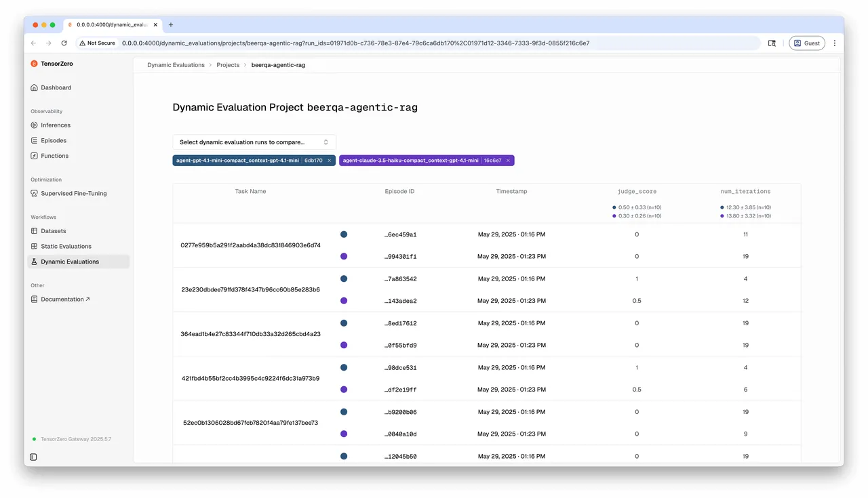The height and width of the screenshot is (498, 868).
Task: Open the Guest profile button
Action: pyautogui.click(x=807, y=43)
